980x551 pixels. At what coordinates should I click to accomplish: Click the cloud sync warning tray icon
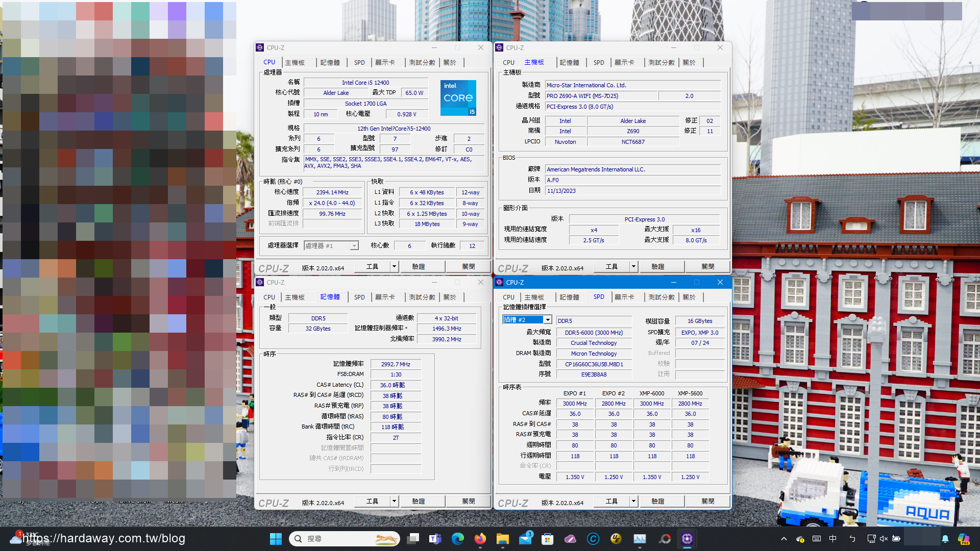[800, 539]
